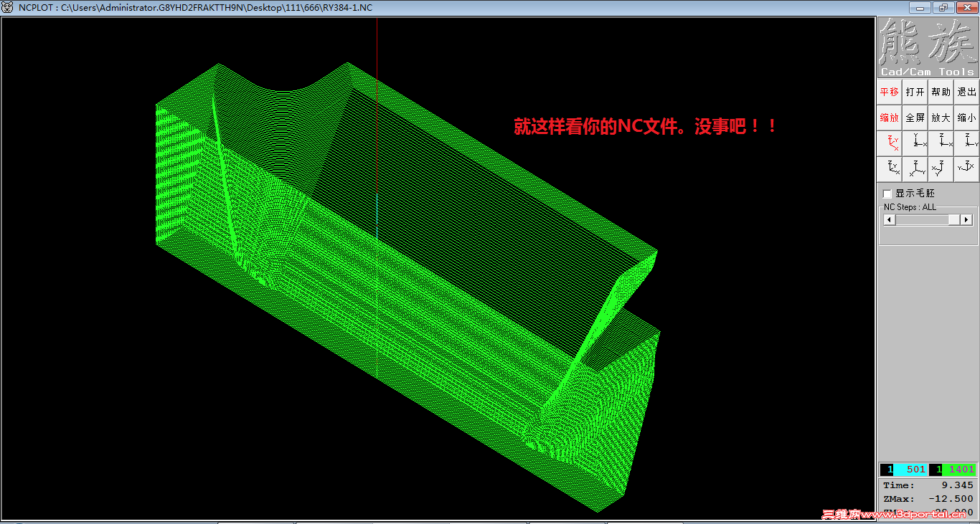
Task: Click the NC Steps scrollbar left arrow
Action: click(x=890, y=220)
